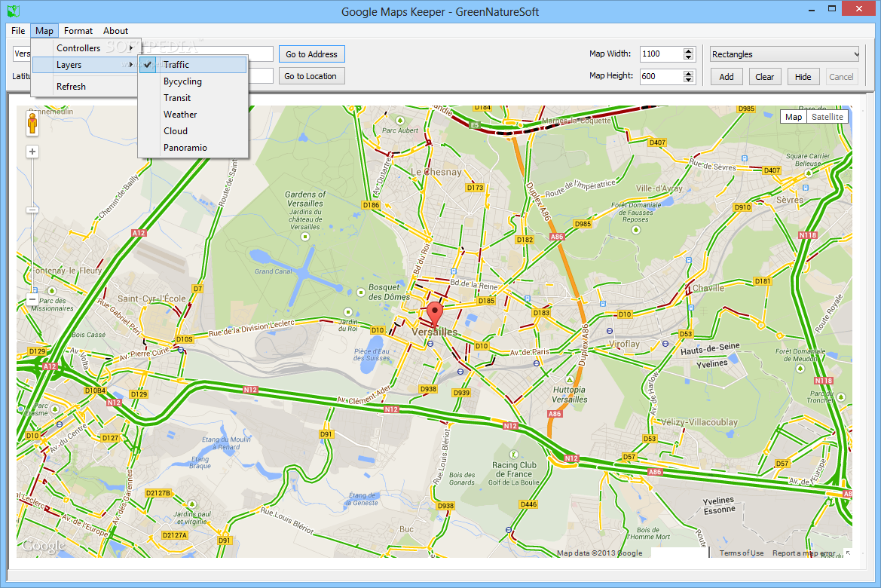Decrease Map Height with down arrow
The image size is (881, 588).
689,80
